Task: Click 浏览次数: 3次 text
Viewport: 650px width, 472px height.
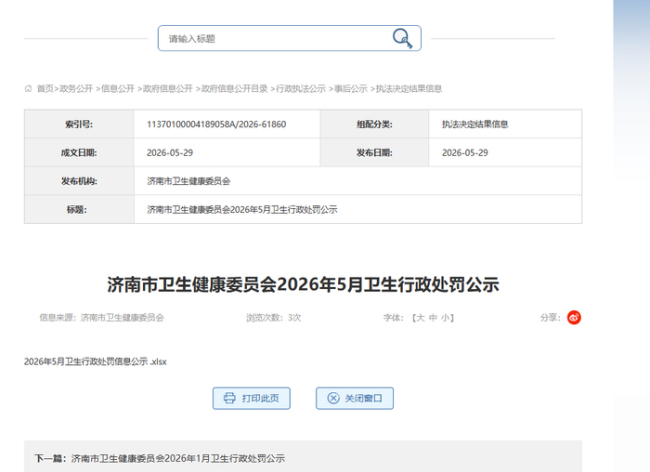Action: click(274, 318)
